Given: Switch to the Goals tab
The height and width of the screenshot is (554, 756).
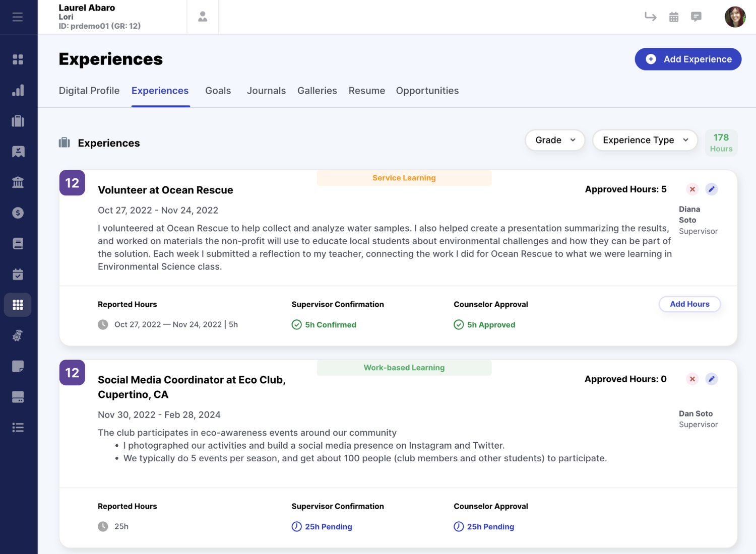Looking at the screenshot, I should click(218, 91).
